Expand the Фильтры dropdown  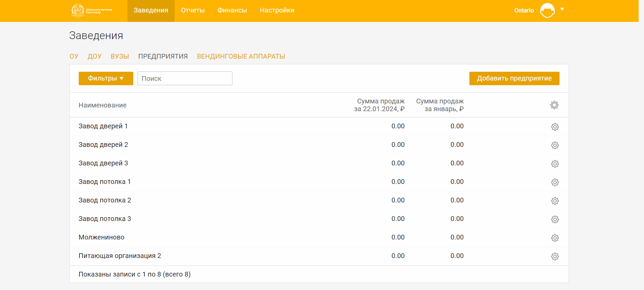pos(106,78)
